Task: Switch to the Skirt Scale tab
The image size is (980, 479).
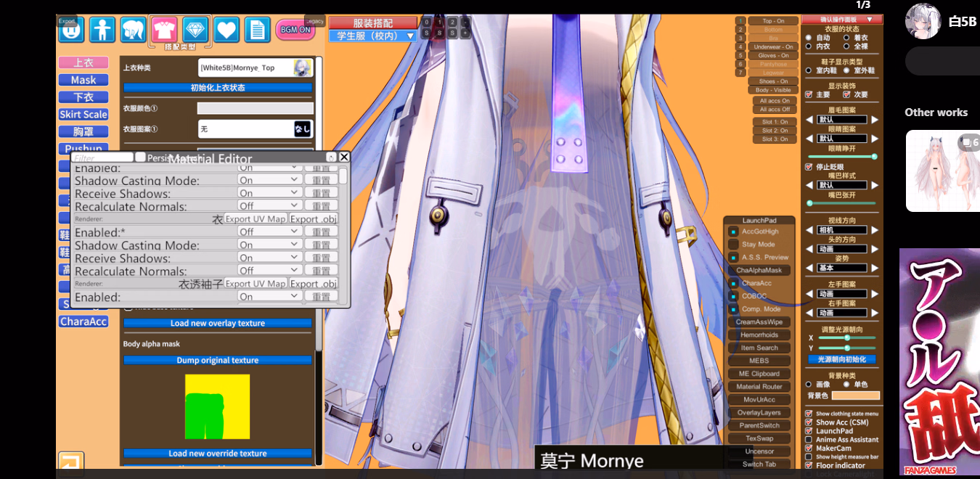Action: click(83, 114)
